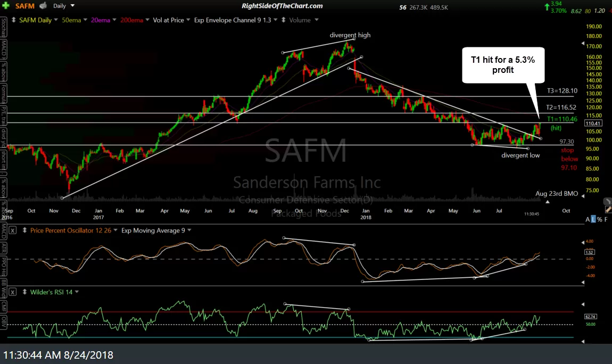This screenshot has width=612, height=364.
Task: Click the 110.41 current price box
Action: pyautogui.click(x=593, y=123)
